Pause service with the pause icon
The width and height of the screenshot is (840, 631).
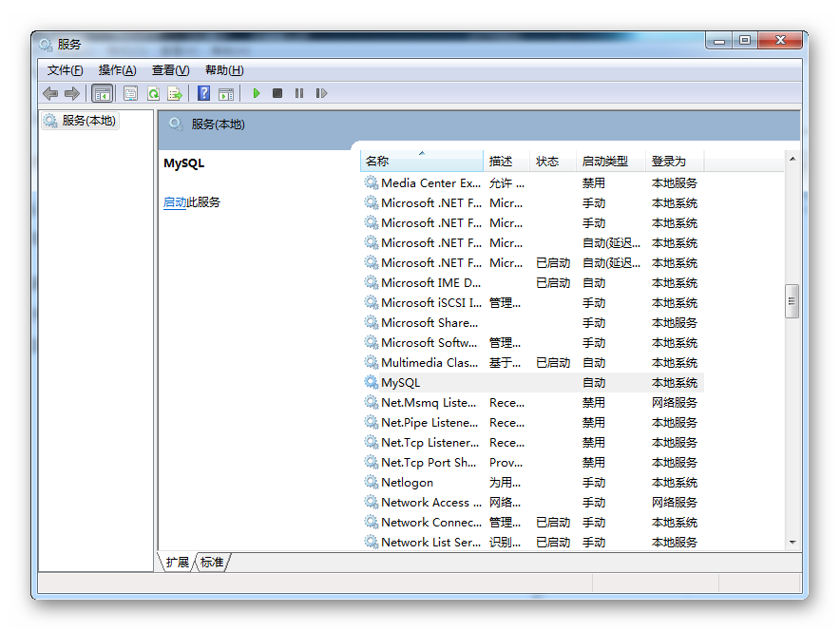(299, 93)
